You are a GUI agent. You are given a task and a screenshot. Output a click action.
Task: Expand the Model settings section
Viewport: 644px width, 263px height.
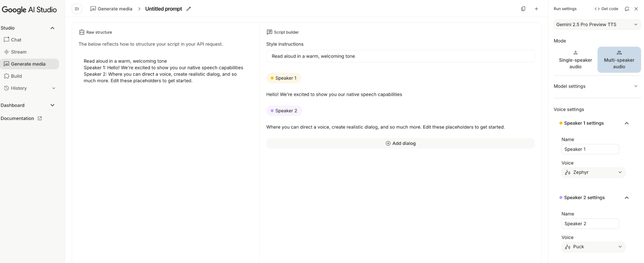(597, 86)
